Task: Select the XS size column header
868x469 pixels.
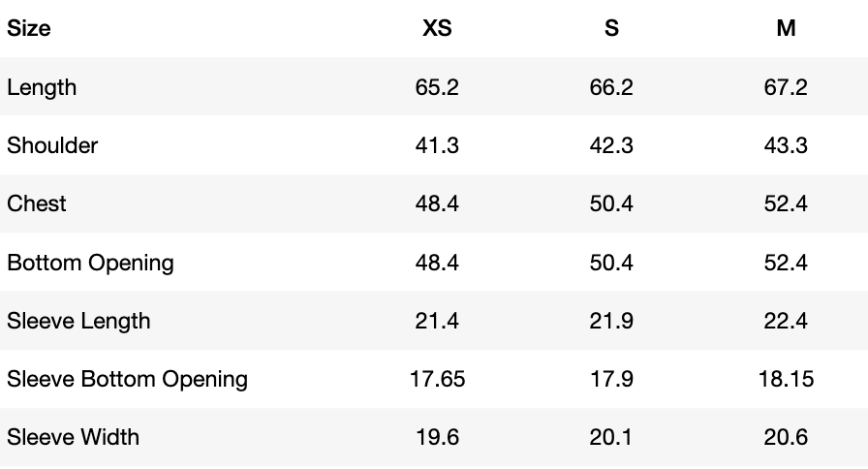Action: [x=437, y=29]
